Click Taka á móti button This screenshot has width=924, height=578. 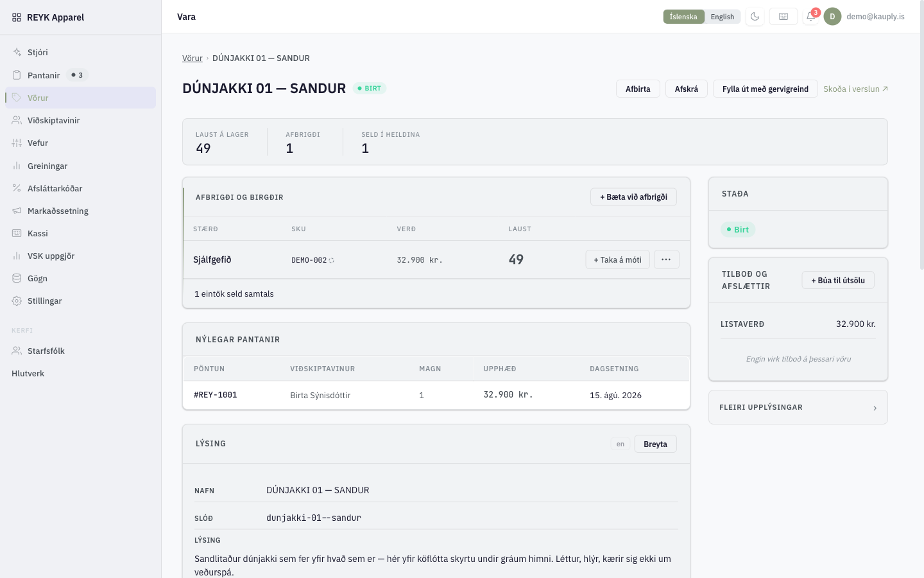[x=617, y=259]
